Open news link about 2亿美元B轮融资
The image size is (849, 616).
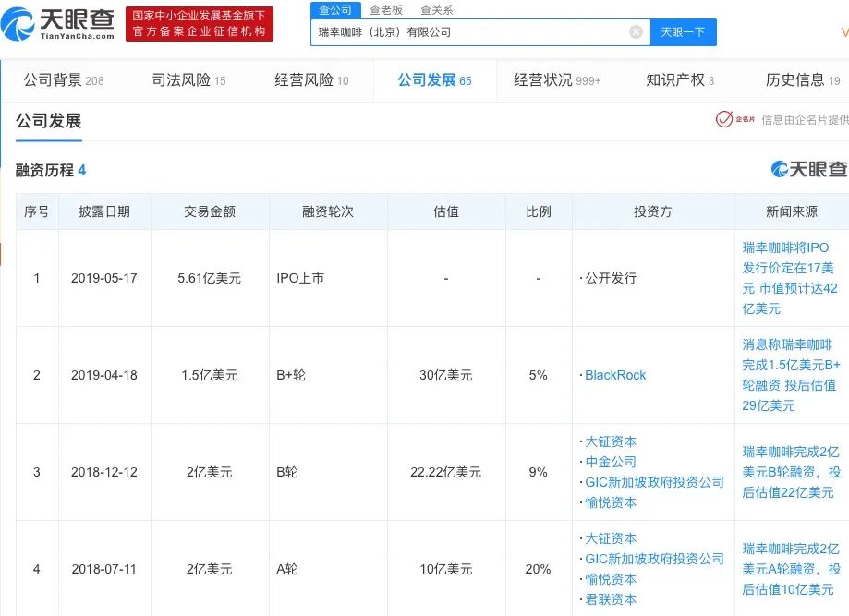point(791,472)
